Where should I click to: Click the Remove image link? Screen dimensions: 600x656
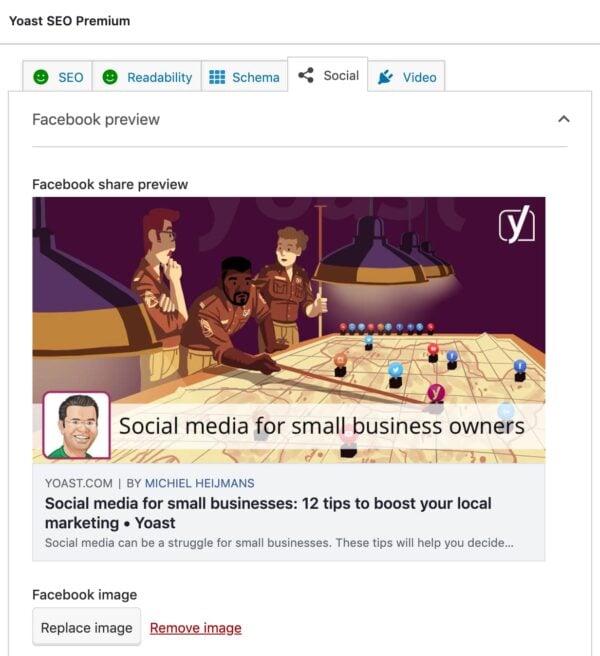195,628
